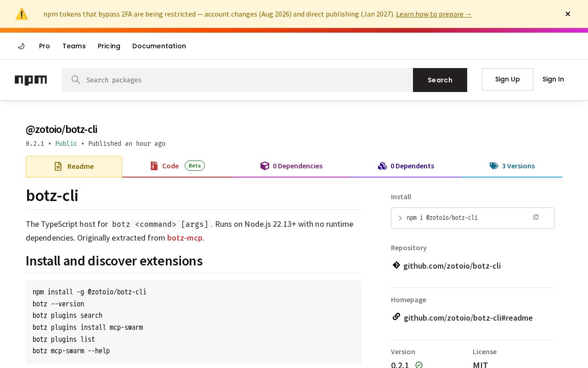This screenshot has height=368, width=588.
Task: Select the Readme tab
Action: [74, 167]
